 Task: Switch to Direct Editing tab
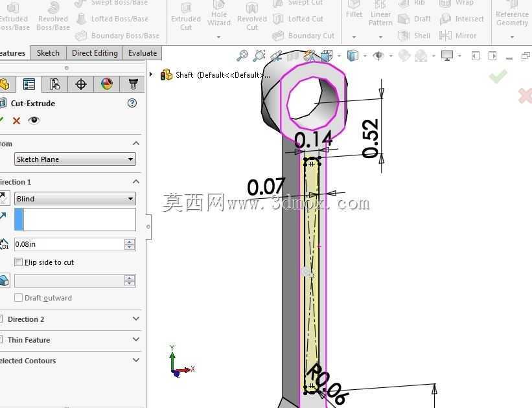click(95, 53)
